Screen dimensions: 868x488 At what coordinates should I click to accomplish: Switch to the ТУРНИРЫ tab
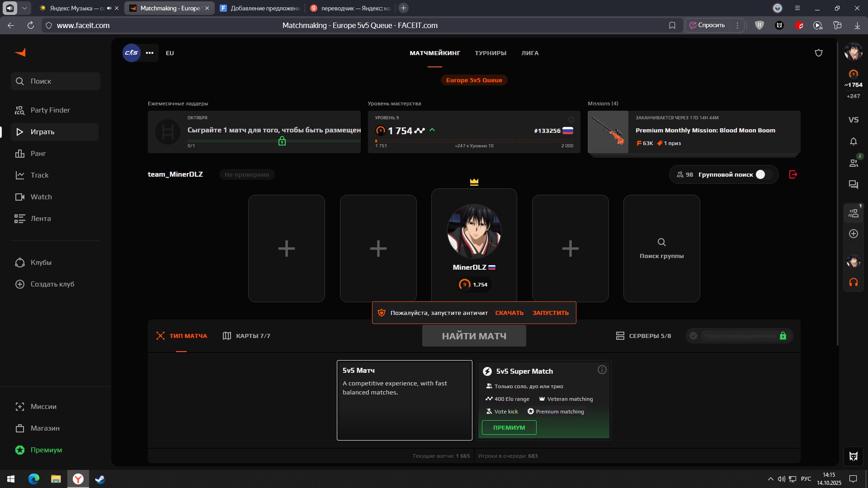click(x=490, y=53)
